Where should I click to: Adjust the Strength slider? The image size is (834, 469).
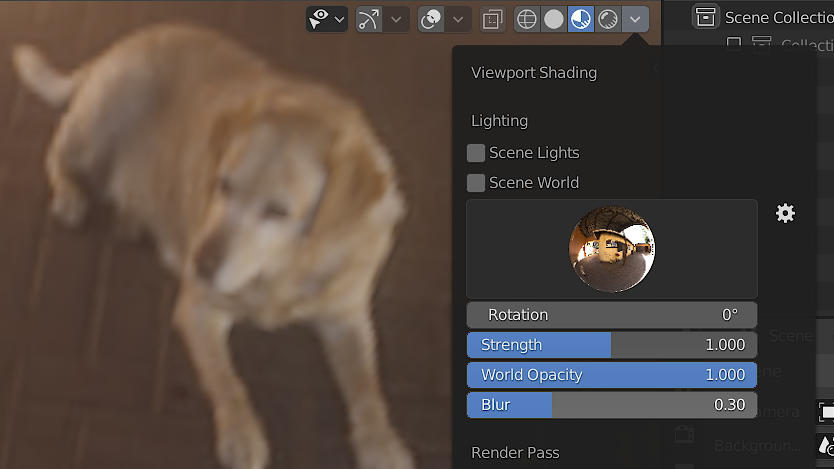click(612, 345)
